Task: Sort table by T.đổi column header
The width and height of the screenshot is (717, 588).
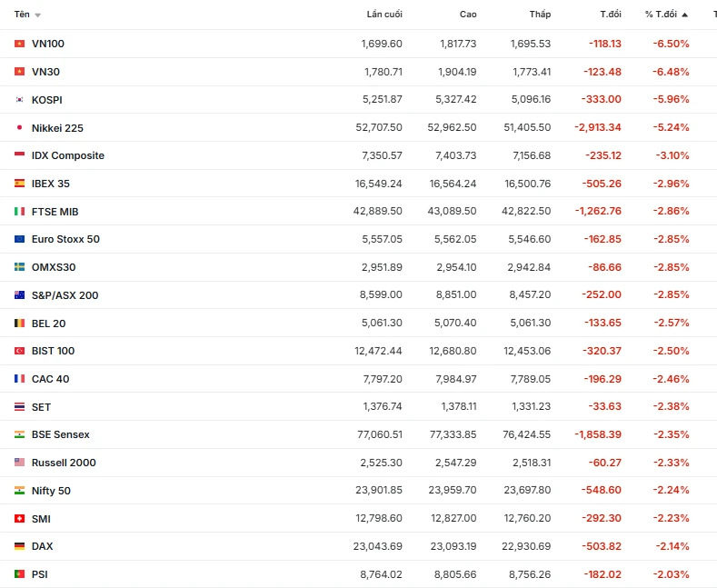Action: point(610,15)
